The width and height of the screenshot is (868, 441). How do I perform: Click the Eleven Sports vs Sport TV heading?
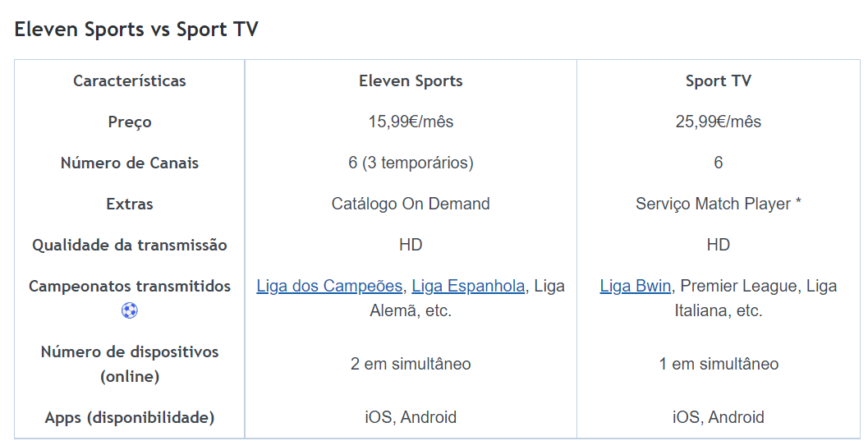136,30
